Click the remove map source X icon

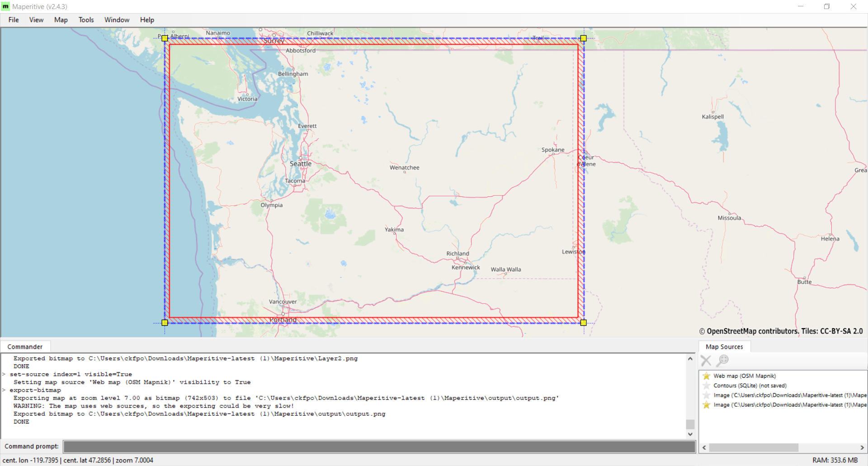pyautogui.click(x=706, y=361)
